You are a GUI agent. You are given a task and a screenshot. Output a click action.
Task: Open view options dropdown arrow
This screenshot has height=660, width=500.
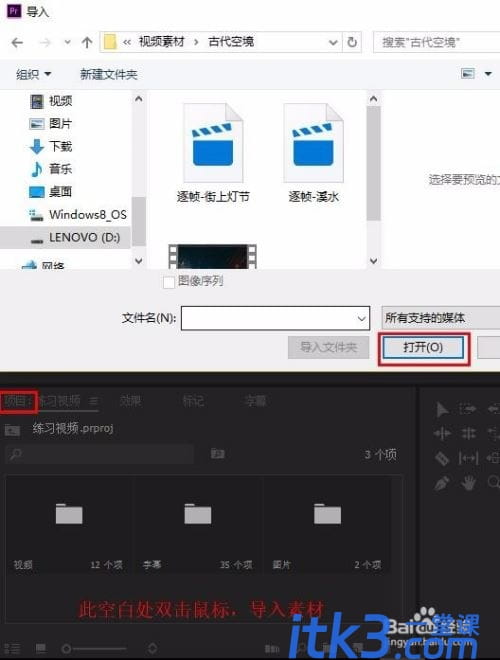pyautogui.click(x=488, y=74)
